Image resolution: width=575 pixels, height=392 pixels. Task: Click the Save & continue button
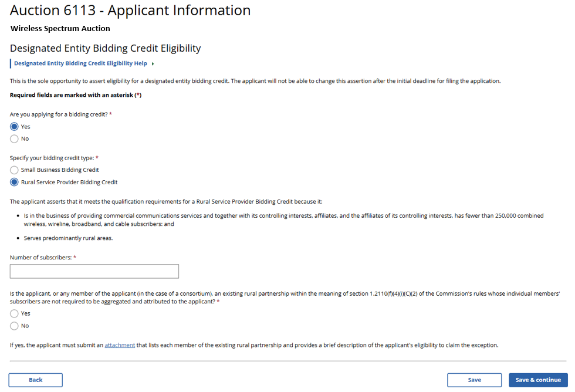point(538,380)
